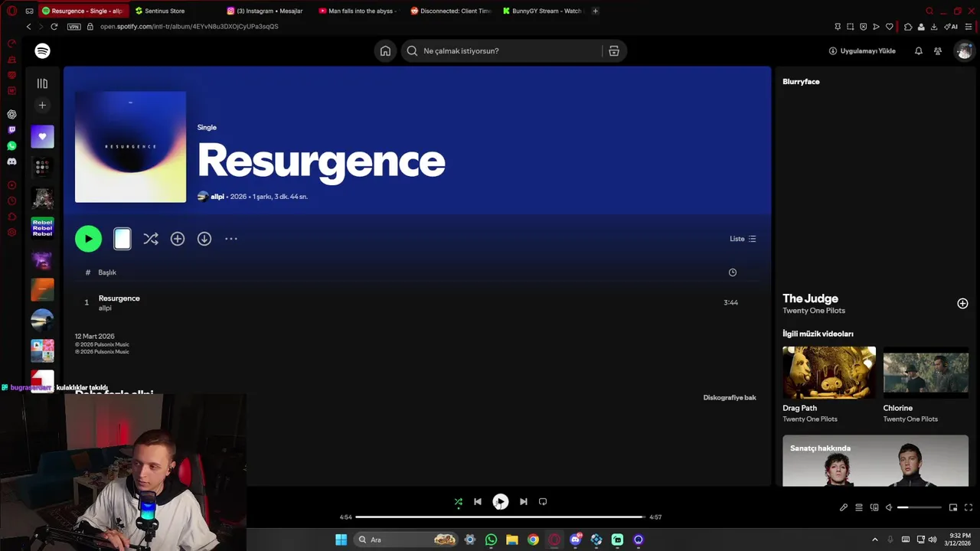
Task: Open WhatsApp from Windows taskbar
Action: tap(491, 540)
